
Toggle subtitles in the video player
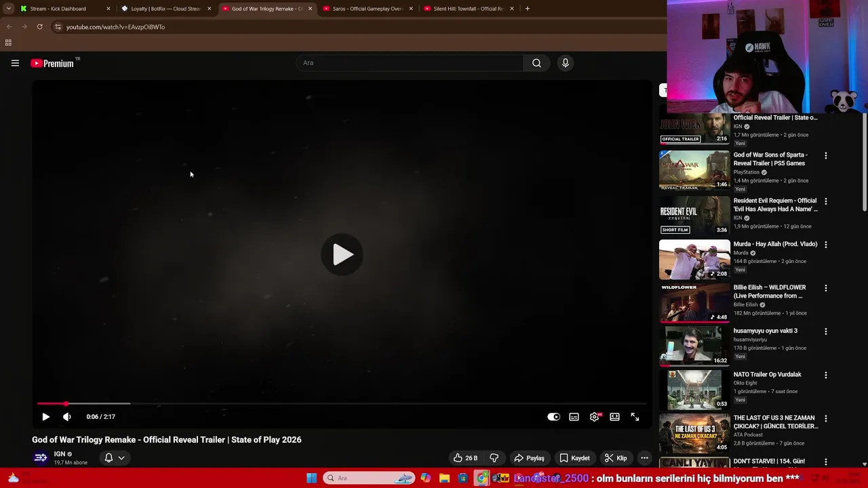click(574, 417)
